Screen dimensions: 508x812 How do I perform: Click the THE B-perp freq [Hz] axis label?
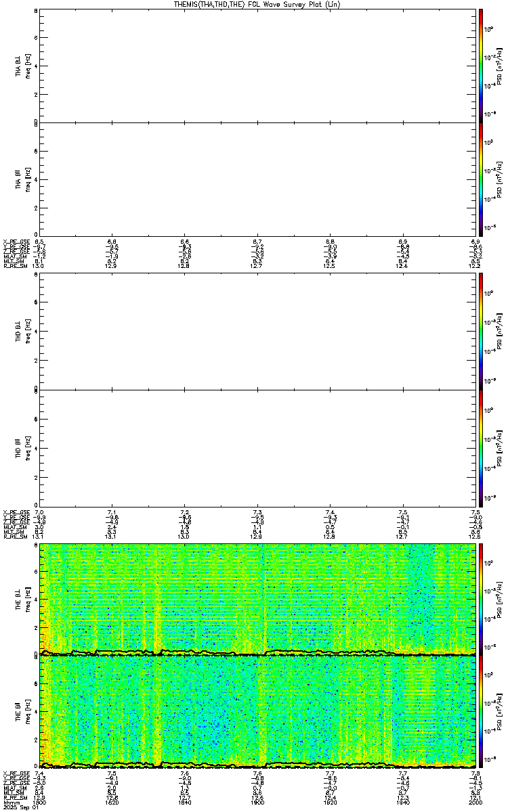(x=28, y=598)
